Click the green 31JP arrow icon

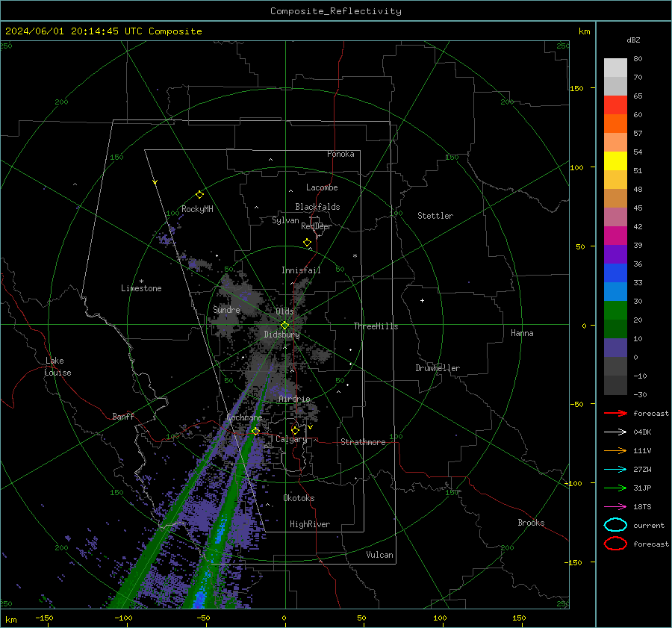click(x=615, y=488)
